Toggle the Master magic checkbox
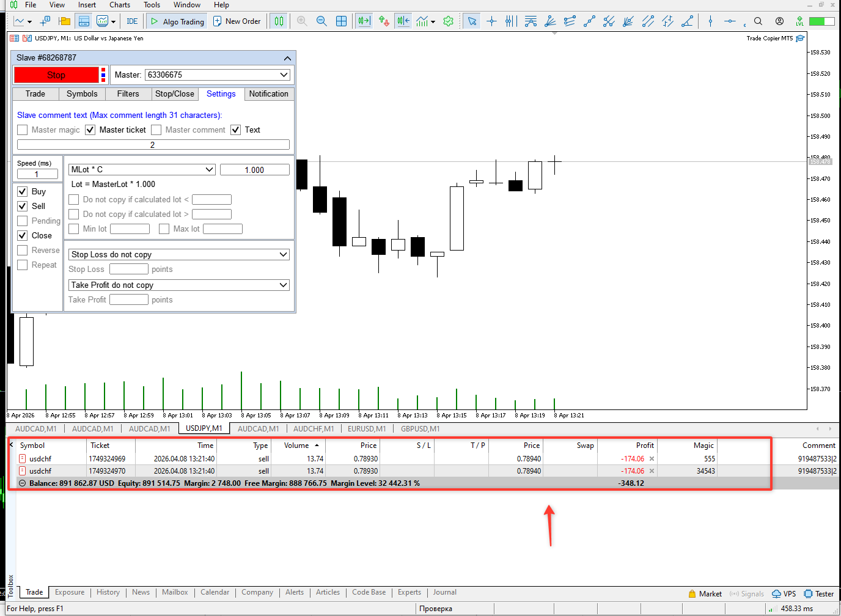 point(23,130)
